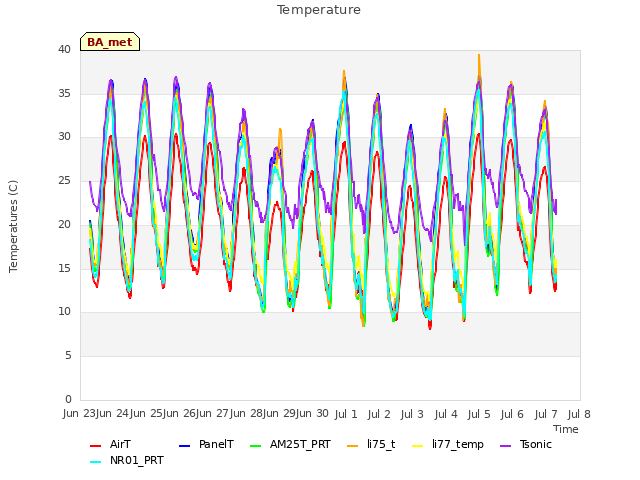Click the 10 y-axis tick label
This screenshot has width=640, height=480.
pos(64,312)
